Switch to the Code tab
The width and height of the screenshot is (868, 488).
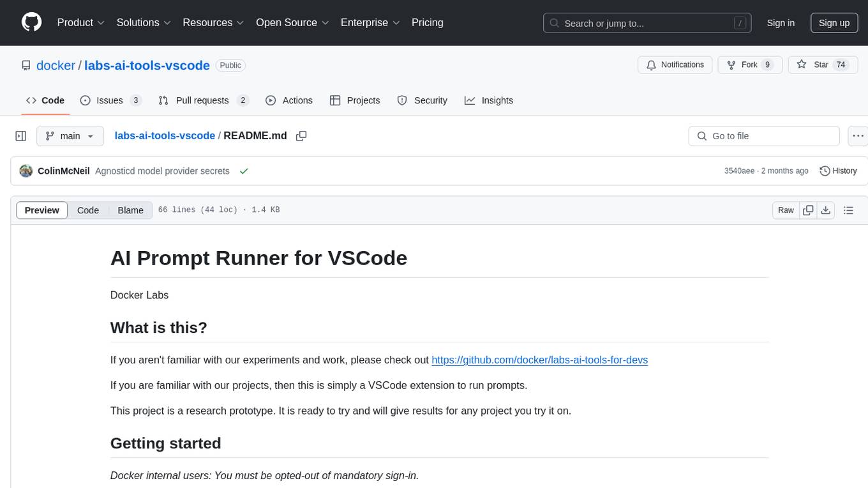pos(45,100)
